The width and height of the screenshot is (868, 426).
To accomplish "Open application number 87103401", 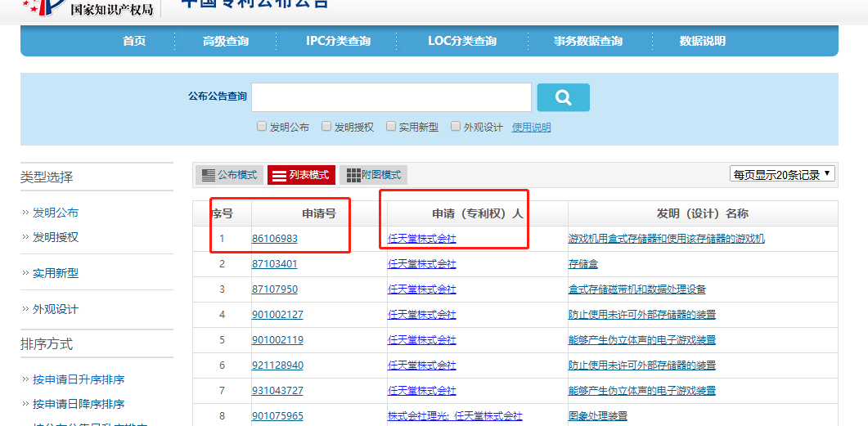I will click(x=275, y=264).
